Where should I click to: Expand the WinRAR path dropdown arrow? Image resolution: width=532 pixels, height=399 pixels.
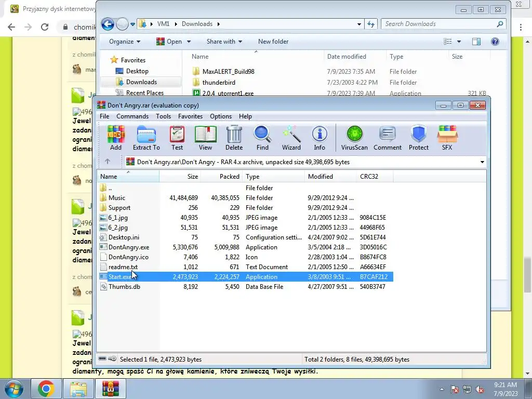[482, 162]
